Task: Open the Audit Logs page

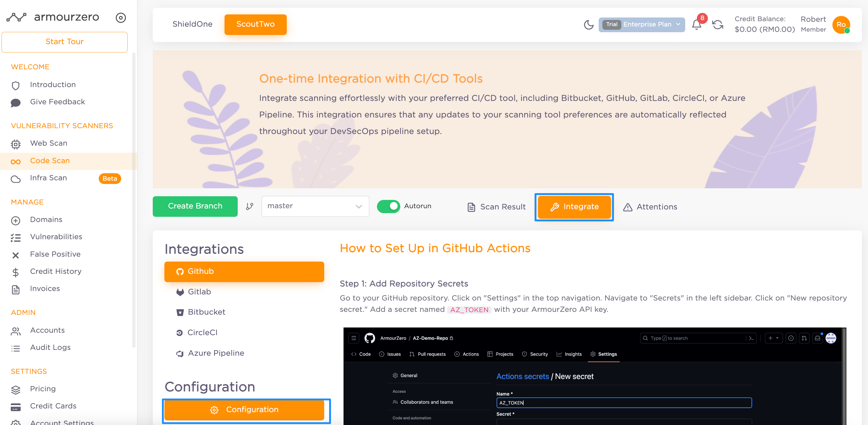Action: pos(50,347)
